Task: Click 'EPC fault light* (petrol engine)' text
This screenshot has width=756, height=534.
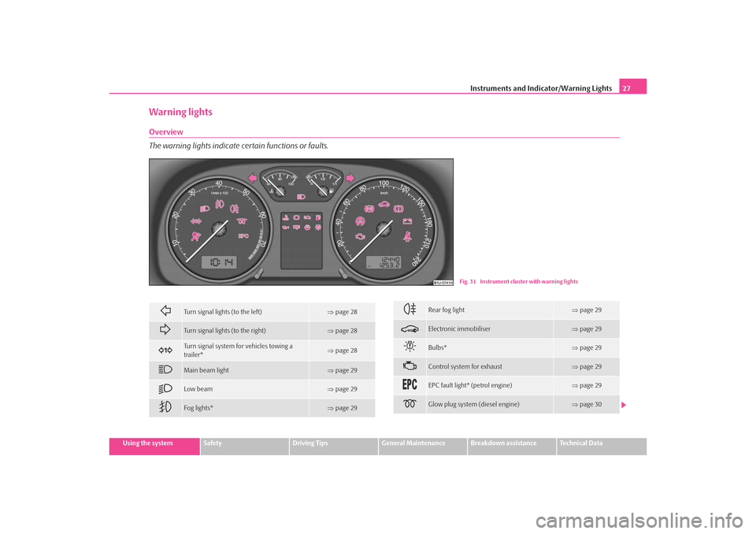Action: pyautogui.click(x=470, y=385)
